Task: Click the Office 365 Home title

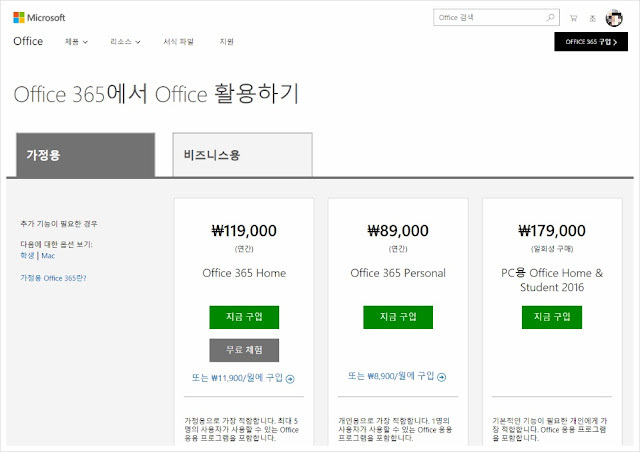Action: tap(244, 273)
